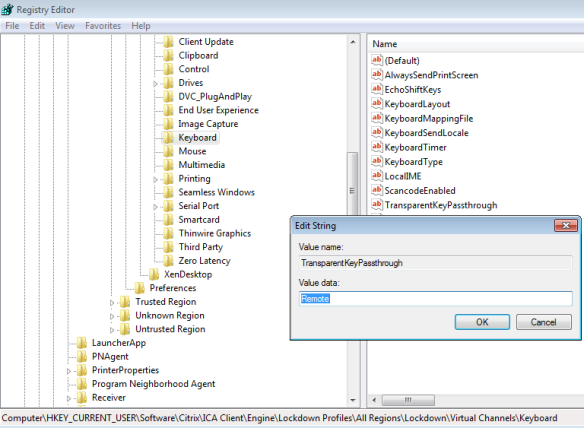Click the ScancodeEnabled value icon
Screen dimensions: 584x428
click(377, 190)
